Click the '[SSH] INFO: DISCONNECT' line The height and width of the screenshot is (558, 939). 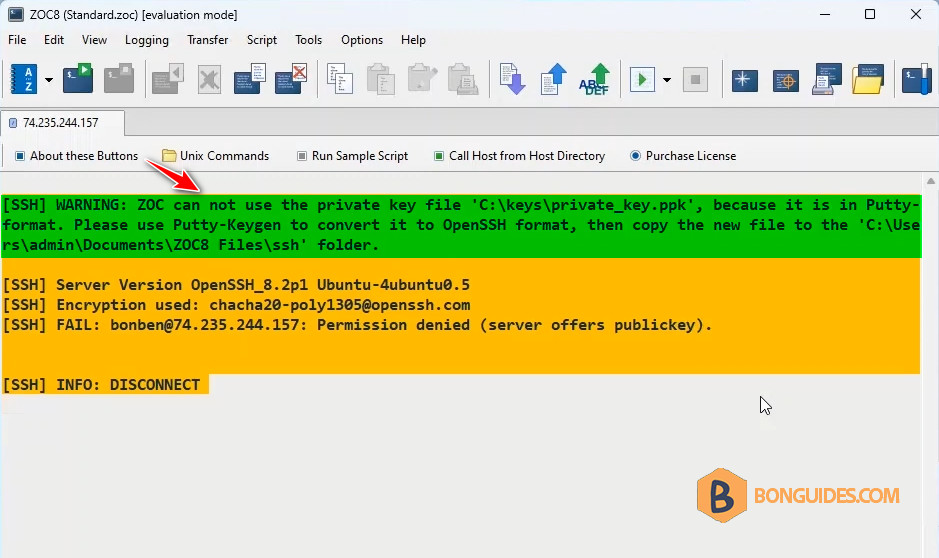101,384
